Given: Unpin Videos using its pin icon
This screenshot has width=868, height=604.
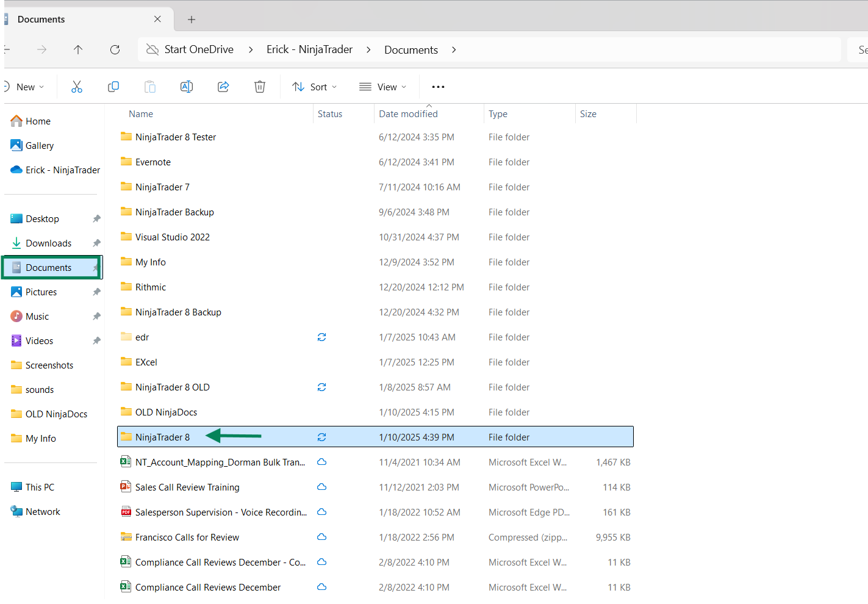Looking at the screenshot, I should click(x=96, y=340).
